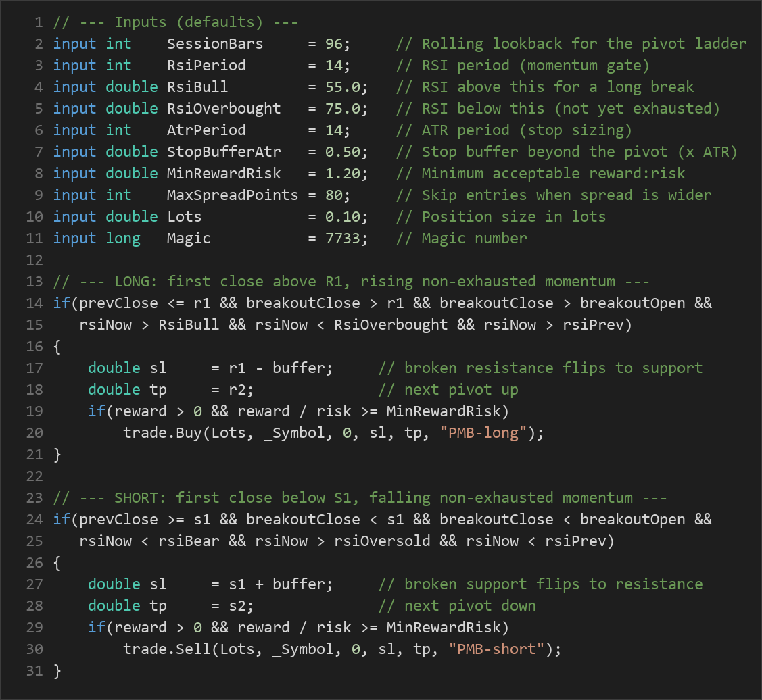Click the MaxSpreadPoints input name

233,195
